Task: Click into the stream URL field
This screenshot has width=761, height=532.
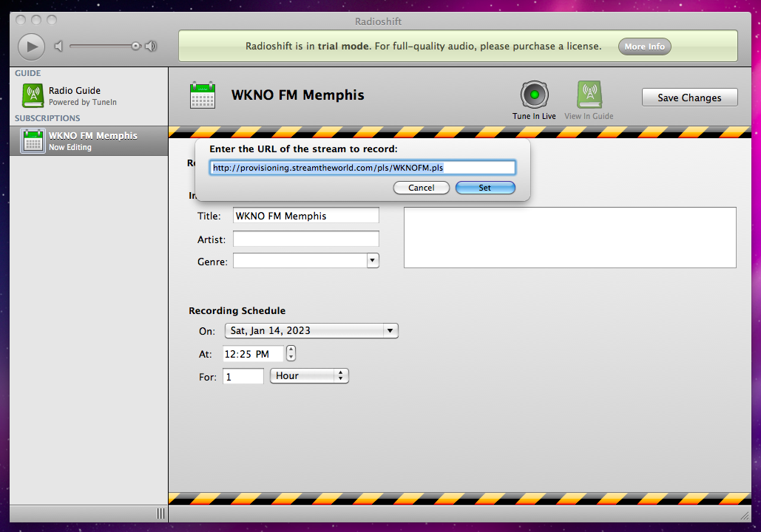Action: coord(362,168)
